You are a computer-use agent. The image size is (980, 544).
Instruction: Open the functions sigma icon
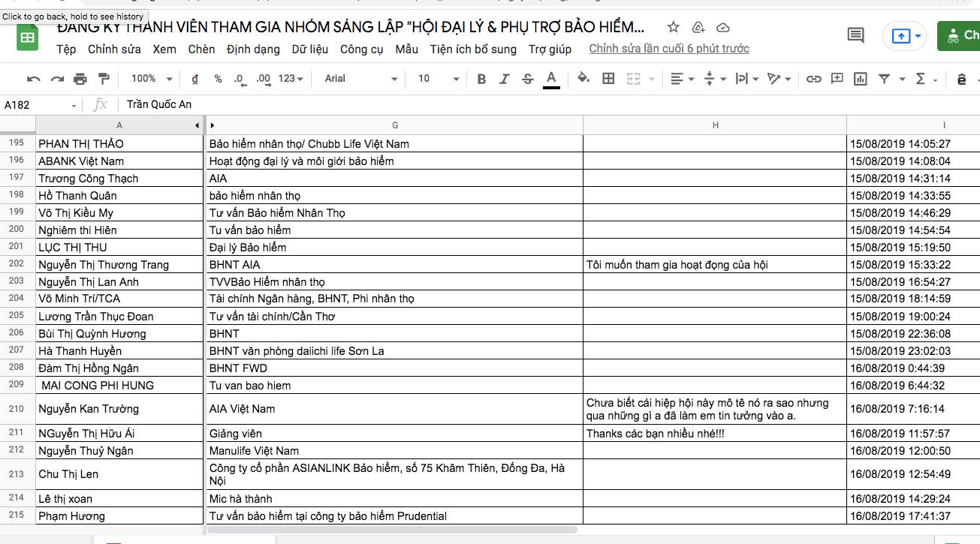click(x=921, y=79)
